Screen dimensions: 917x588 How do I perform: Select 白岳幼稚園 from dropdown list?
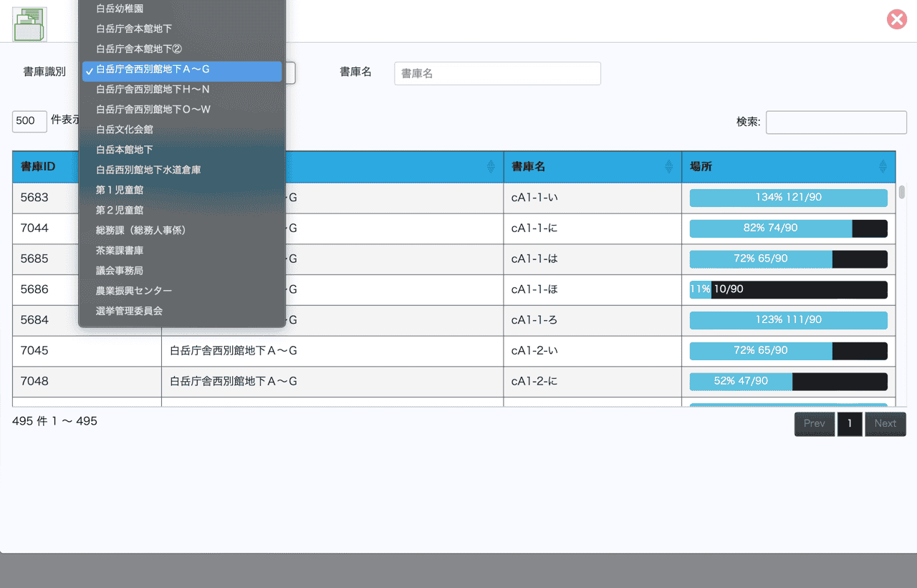coord(120,9)
